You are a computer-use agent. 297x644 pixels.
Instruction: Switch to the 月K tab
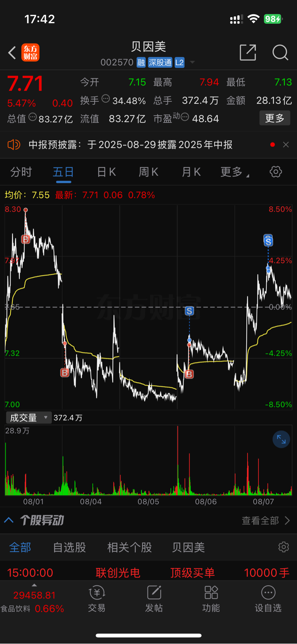pyautogui.click(x=191, y=172)
